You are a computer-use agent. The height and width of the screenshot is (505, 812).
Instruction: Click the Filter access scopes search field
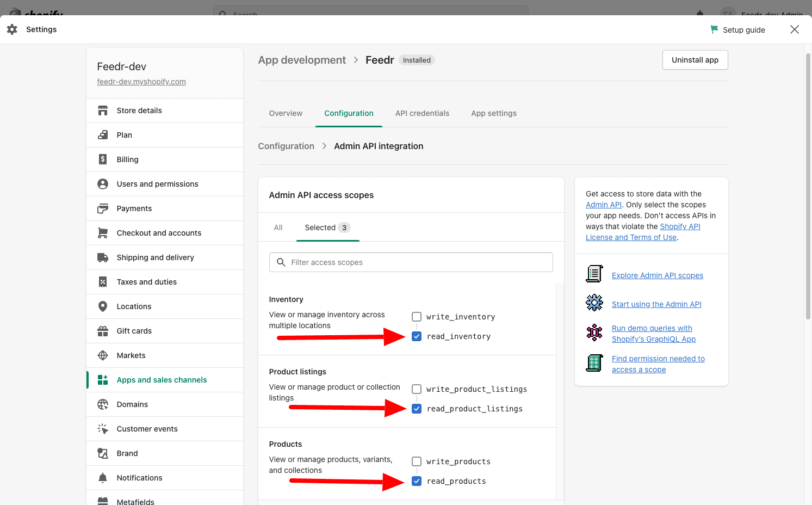419,262
